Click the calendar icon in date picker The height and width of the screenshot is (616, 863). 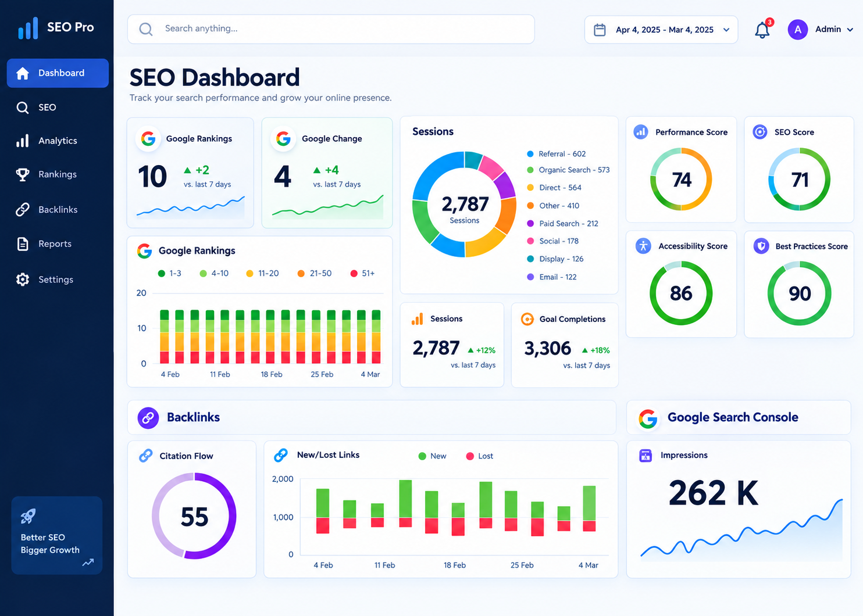[600, 30]
